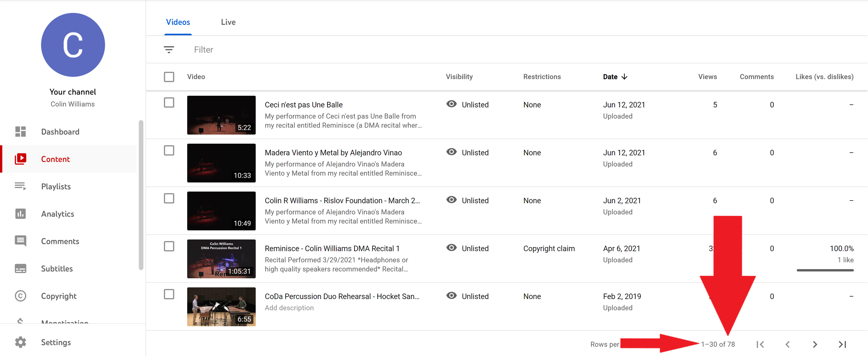Screen dimensions: 868x356
Task: Click the Subtitles icon in sidebar
Action: pyautogui.click(x=20, y=269)
